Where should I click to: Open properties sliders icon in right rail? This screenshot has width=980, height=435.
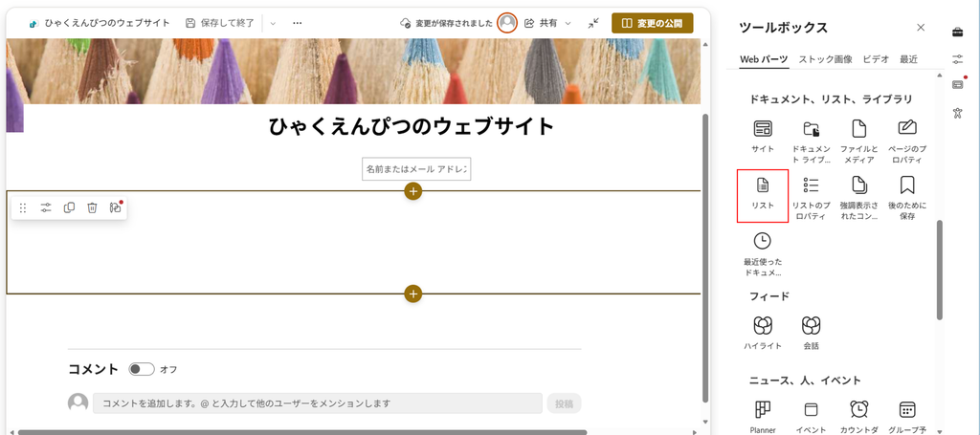tap(957, 59)
